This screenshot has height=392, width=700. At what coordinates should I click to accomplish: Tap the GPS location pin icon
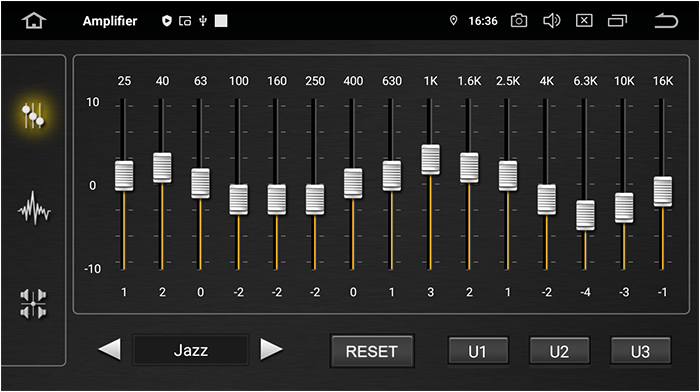click(x=453, y=21)
